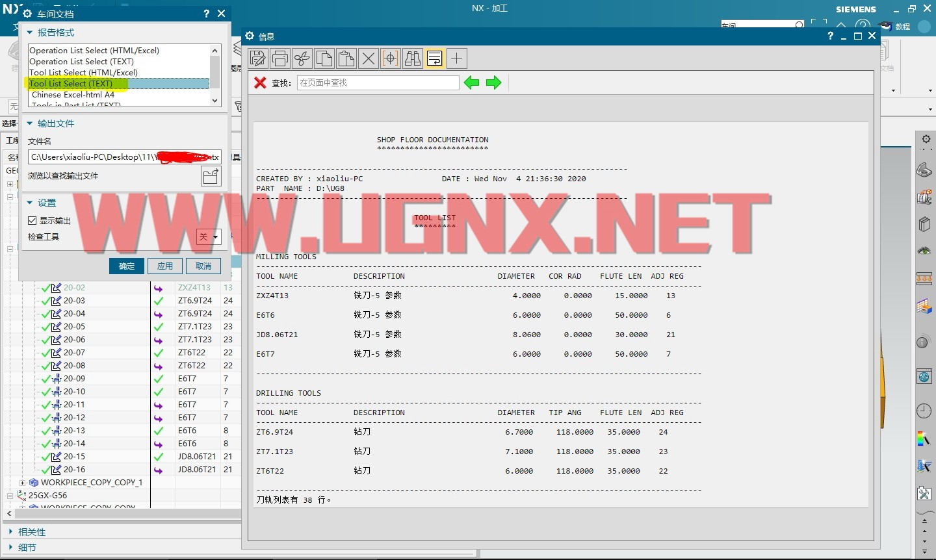
Task: Go to previous match with green left arrow
Action: [472, 83]
